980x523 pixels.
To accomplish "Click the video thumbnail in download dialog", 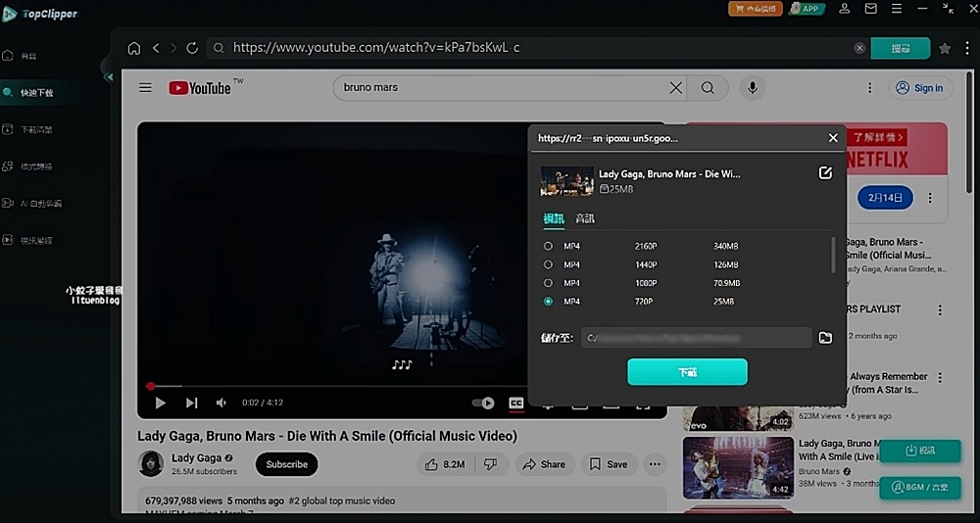I will 566,180.
